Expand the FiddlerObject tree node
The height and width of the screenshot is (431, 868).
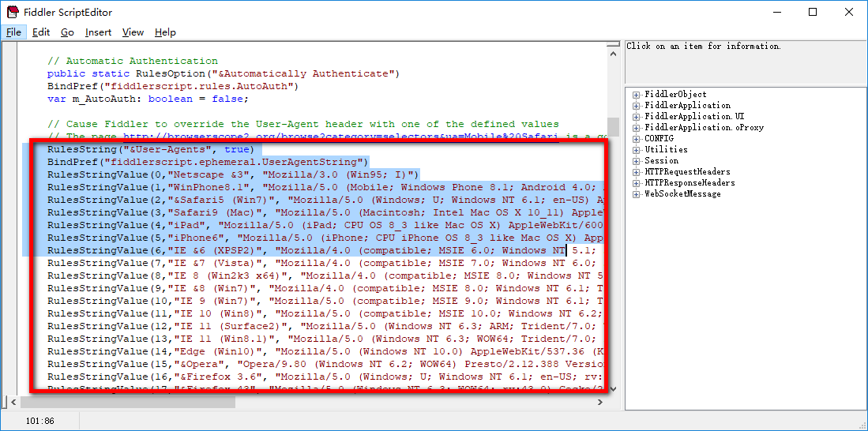[636, 95]
